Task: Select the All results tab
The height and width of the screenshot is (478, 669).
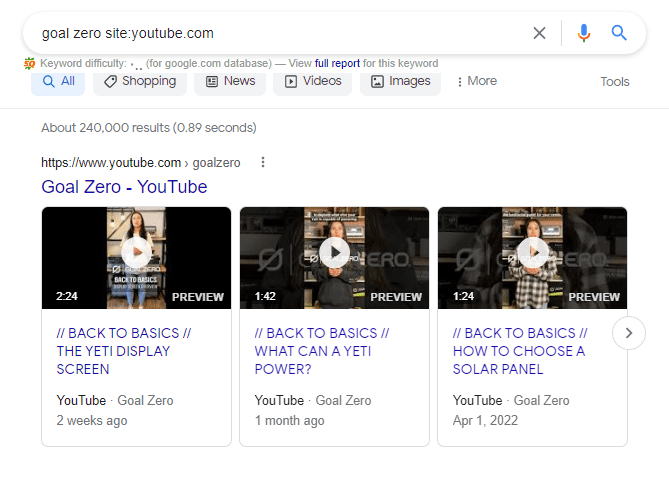Action: [x=58, y=81]
